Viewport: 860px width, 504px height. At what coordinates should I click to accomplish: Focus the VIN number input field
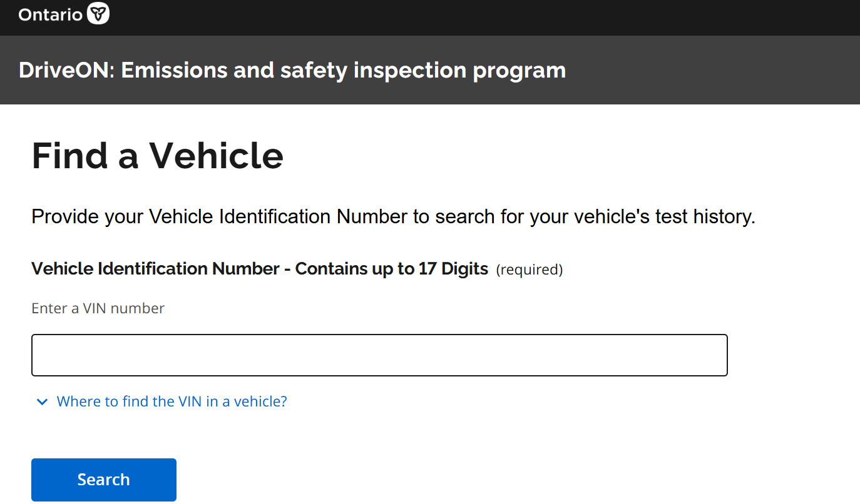click(x=379, y=355)
